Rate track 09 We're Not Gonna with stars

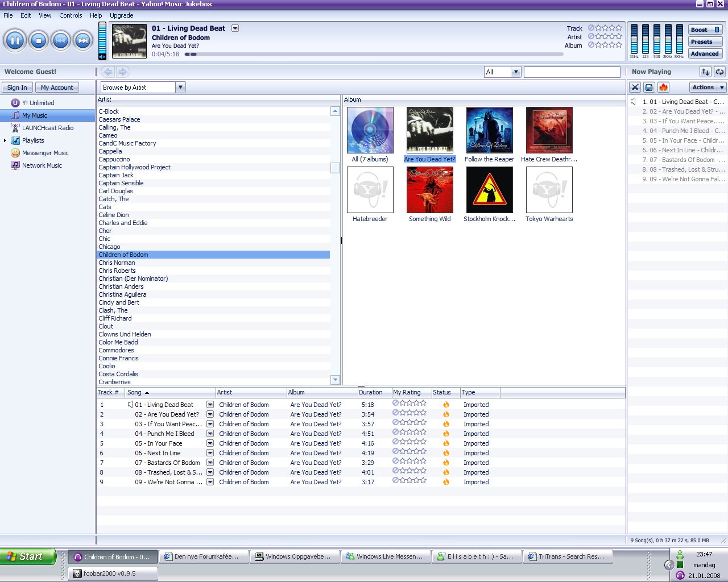[x=413, y=480]
